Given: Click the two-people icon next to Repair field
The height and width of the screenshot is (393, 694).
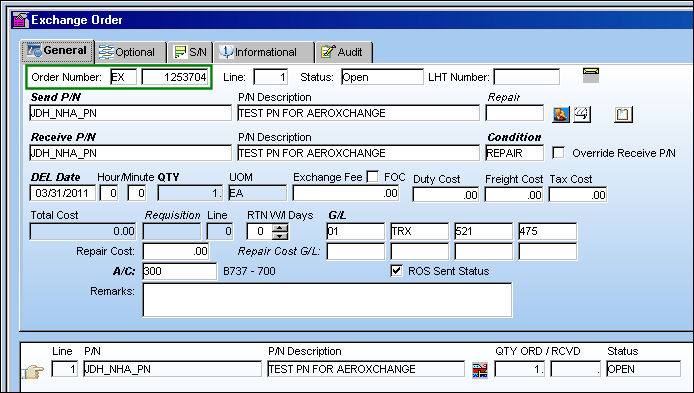Looking at the screenshot, I should click(561, 114).
